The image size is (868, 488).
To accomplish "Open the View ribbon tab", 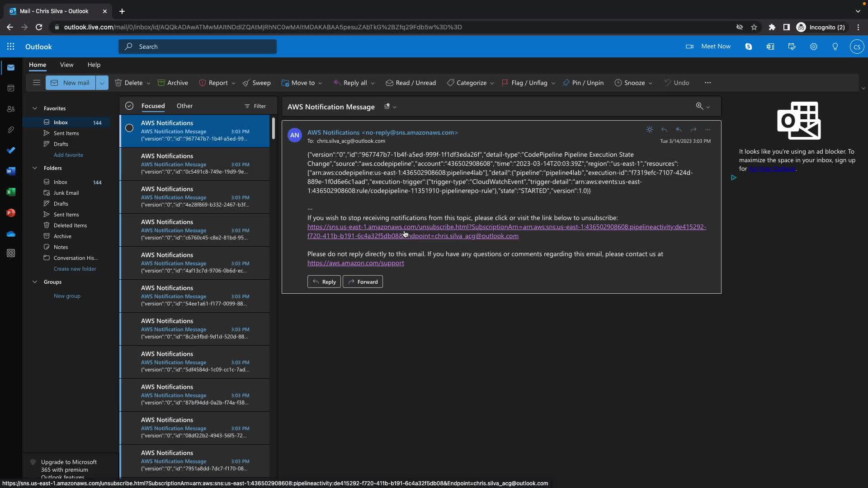I will tap(66, 65).
